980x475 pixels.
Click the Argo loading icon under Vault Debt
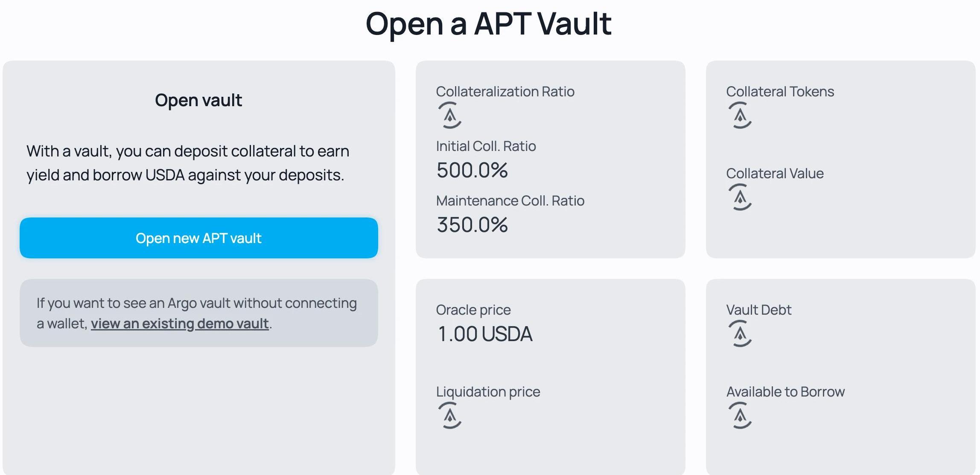click(x=740, y=333)
